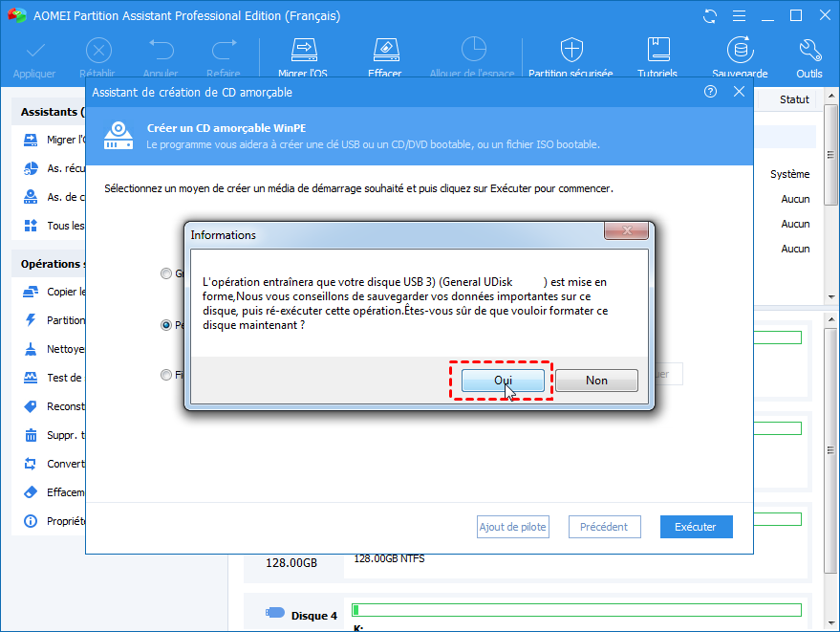Click the WinPE wizard disc icon
This screenshot has height=632, width=840.
tap(118, 136)
